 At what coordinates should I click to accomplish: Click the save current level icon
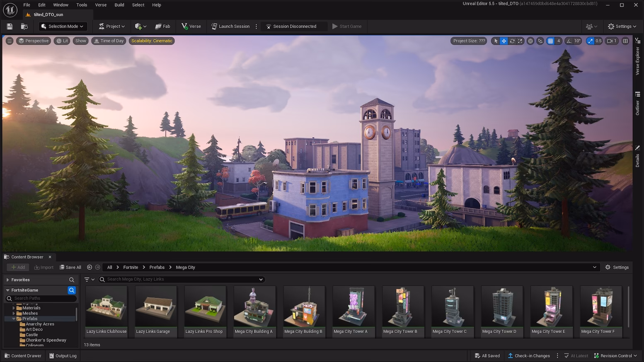point(10,27)
